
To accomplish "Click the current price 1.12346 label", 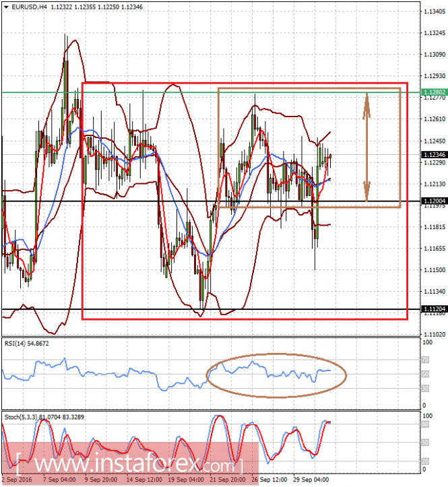I will coord(435,154).
